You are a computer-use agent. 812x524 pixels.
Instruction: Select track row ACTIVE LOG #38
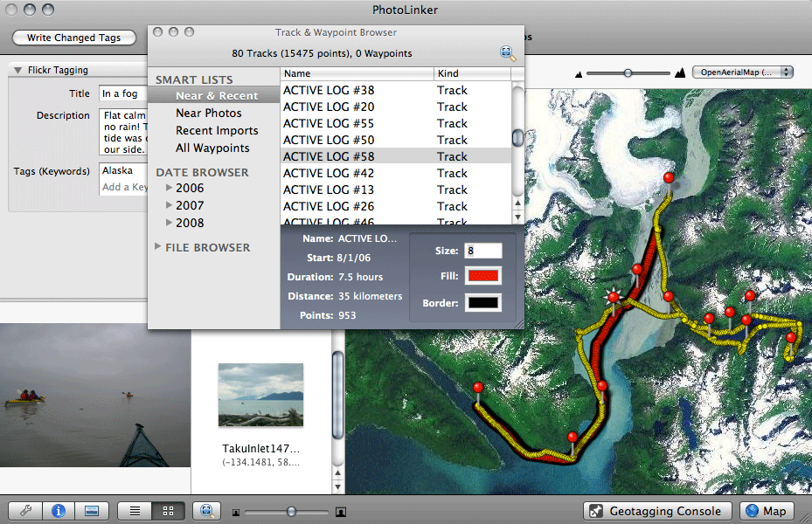coord(396,91)
